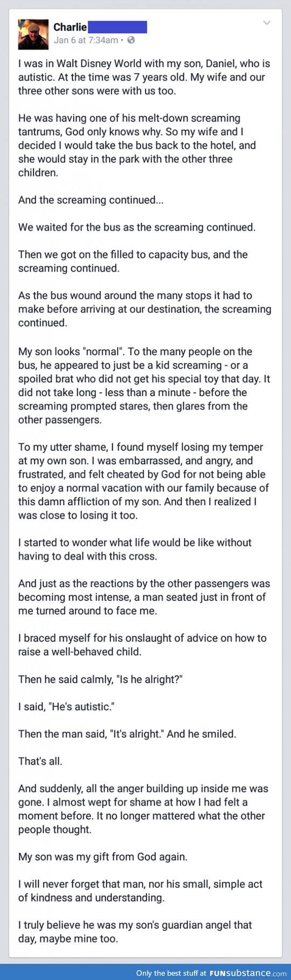The image size is (291, 980).
Task: Click the quote 'Is he alright?' line
Action: (100, 679)
